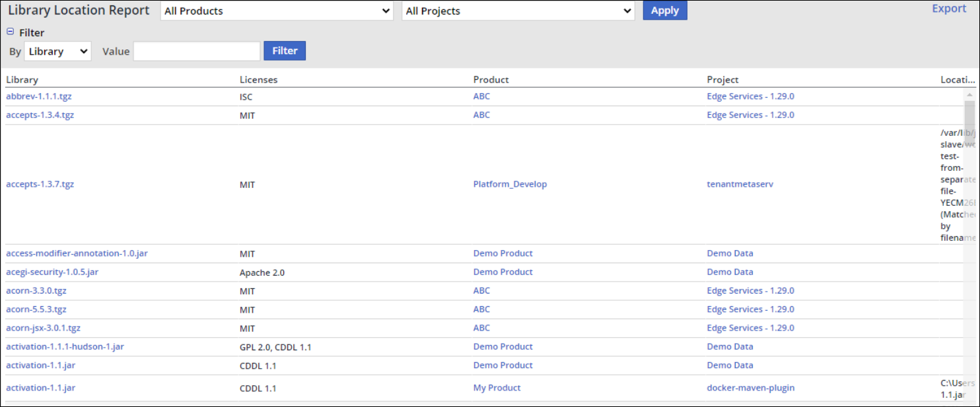Image resolution: width=980 pixels, height=407 pixels.
Task: Open acegi-security-1.0.5.jar library link
Action: (52, 272)
